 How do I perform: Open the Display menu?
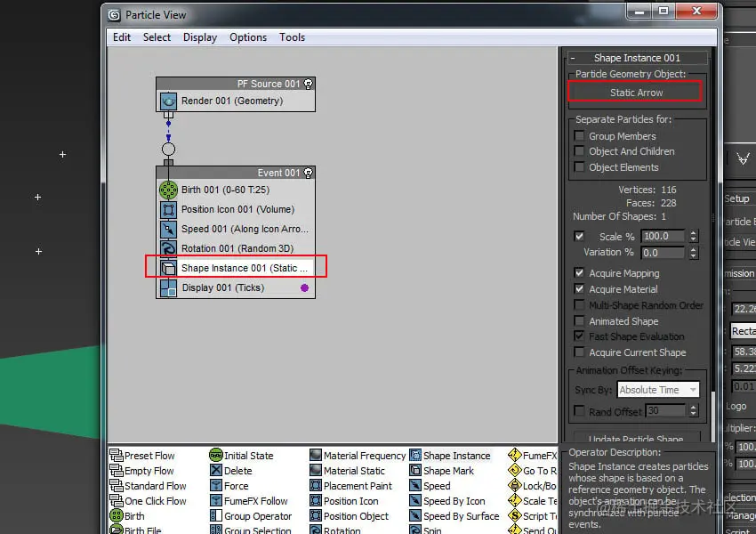(x=200, y=37)
